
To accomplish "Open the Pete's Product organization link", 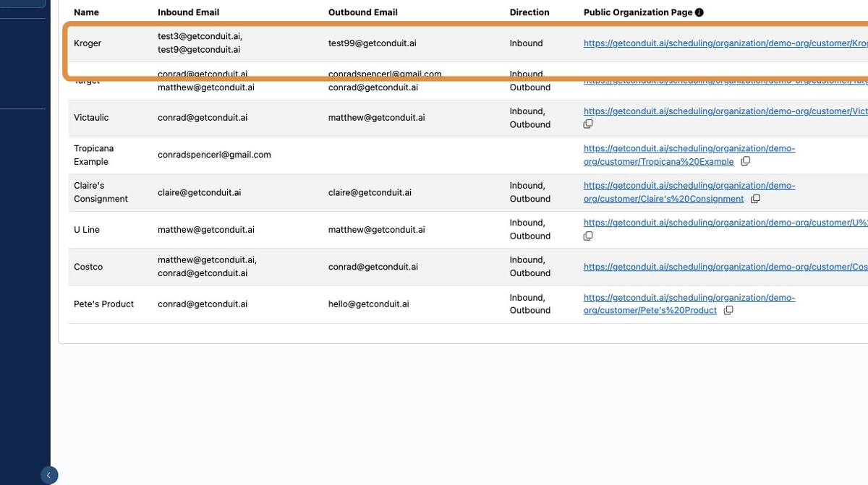I will tap(689, 304).
